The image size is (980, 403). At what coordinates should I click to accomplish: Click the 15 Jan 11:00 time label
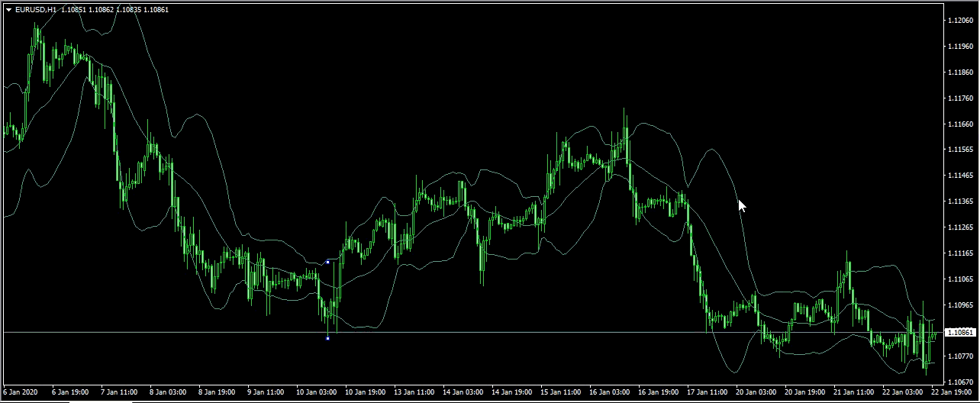pos(561,392)
